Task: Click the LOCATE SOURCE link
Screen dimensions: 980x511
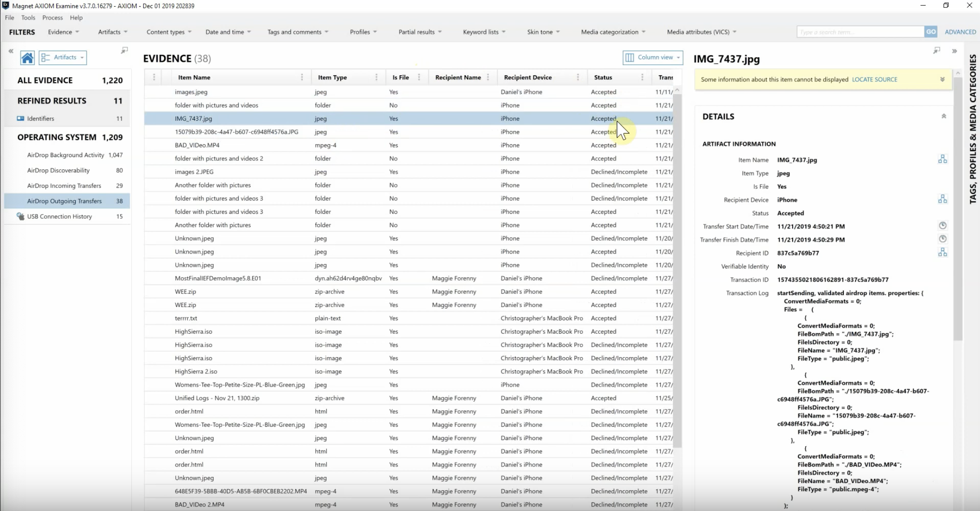Action: coord(875,79)
